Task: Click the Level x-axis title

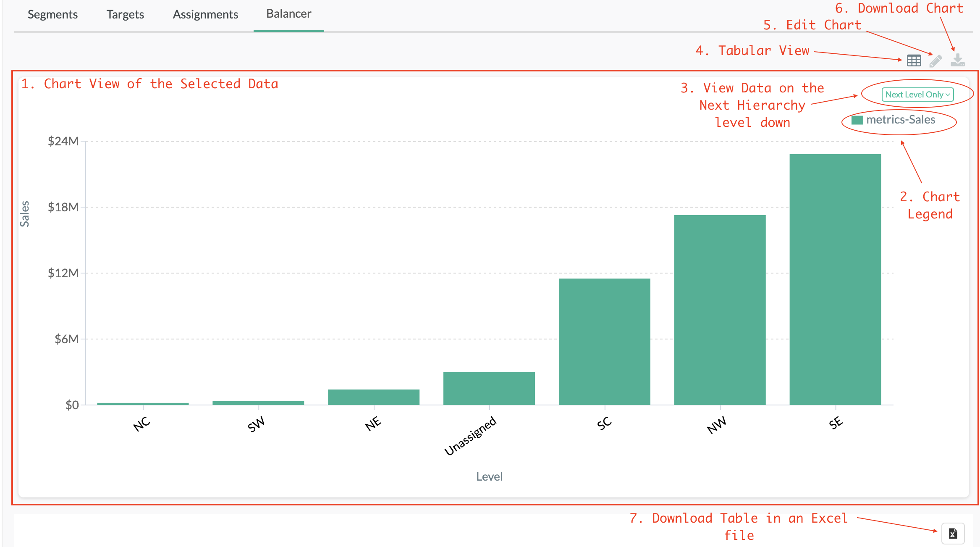Action: pyautogui.click(x=489, y=476)
